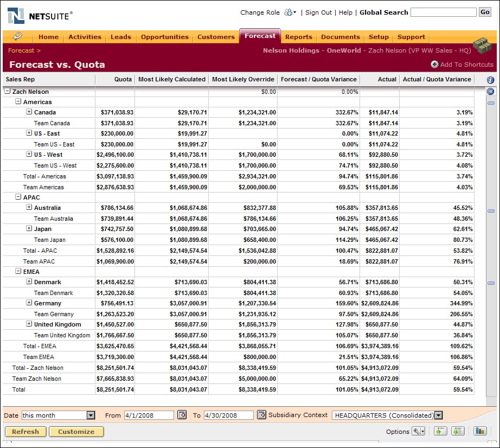Screen dimensions: 500x448
Task: Switch to the Documents tab
Action: [x=340, y=37]
